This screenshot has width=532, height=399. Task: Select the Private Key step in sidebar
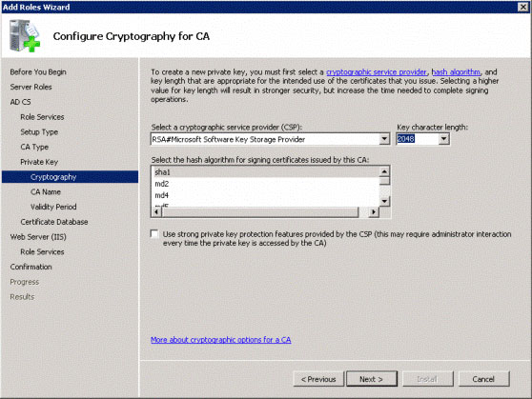tap(39, 162)
